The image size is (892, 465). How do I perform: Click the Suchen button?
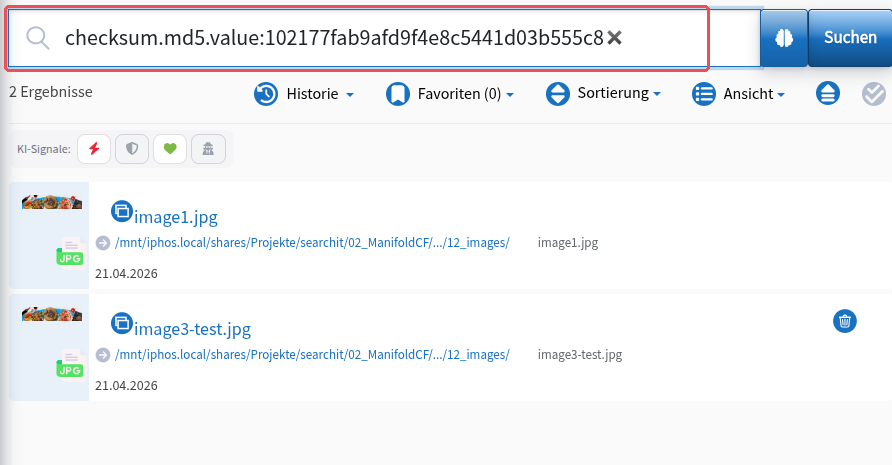tap(850, 38)
